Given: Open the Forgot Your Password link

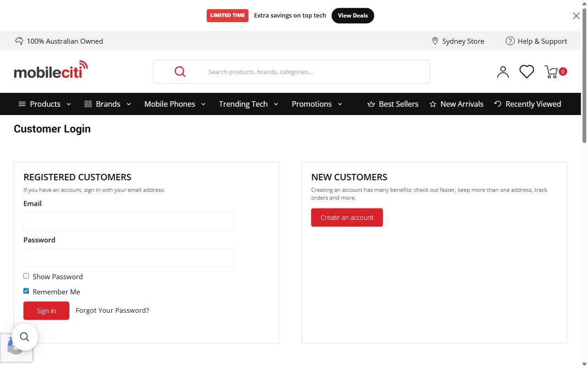Looking at the screenshot, I should 113,310.
